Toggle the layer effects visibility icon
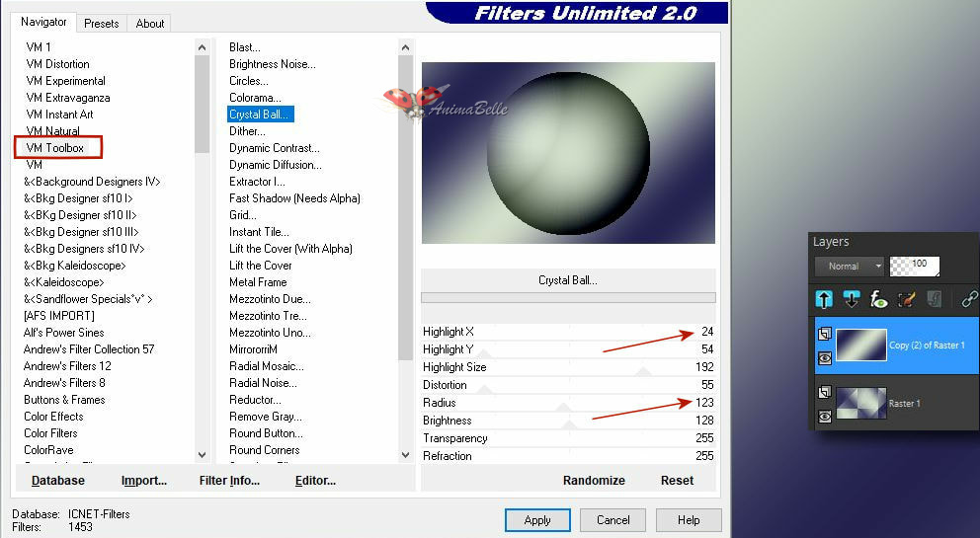980x538 pixels. click(x=879, y=299)
